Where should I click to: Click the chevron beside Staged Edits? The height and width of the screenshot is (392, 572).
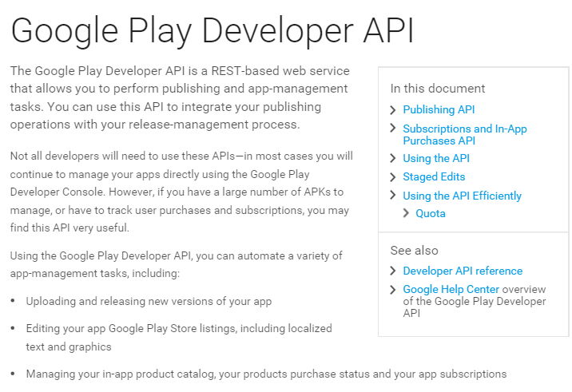click(x=393, y=177)
